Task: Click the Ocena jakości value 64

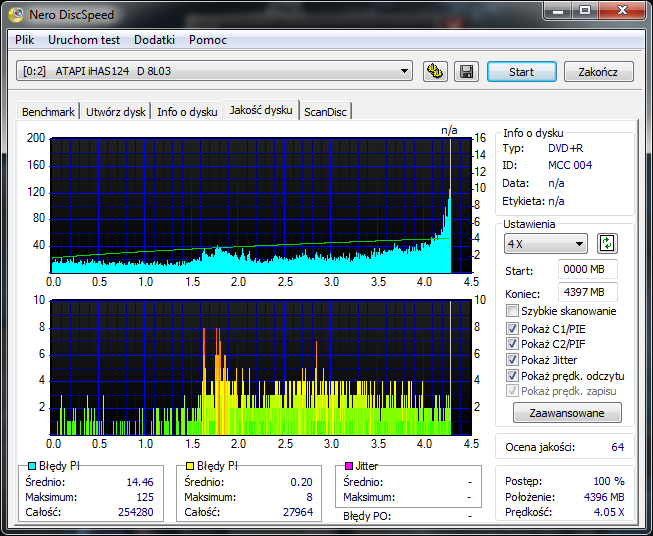Action: tap(618, 447)
